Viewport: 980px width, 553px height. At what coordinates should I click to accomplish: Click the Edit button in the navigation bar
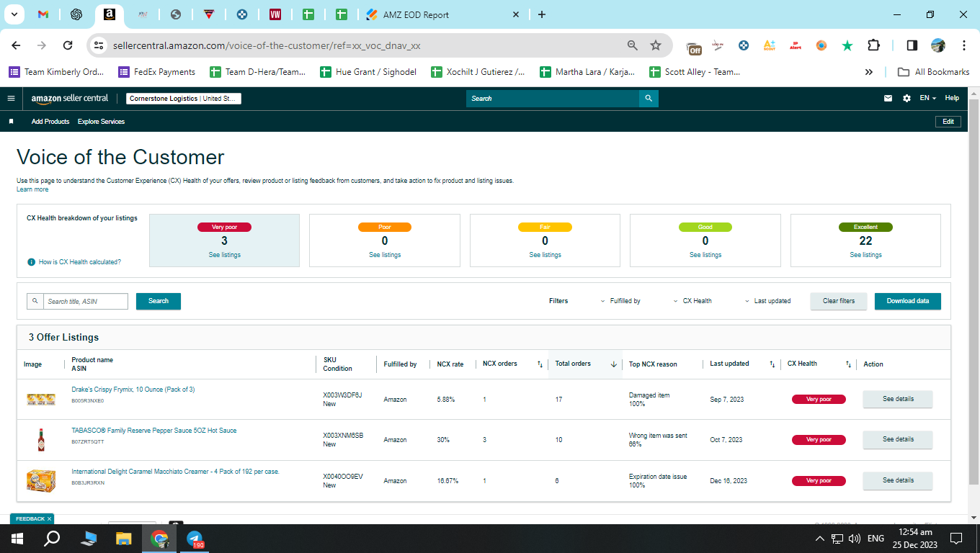948,122
